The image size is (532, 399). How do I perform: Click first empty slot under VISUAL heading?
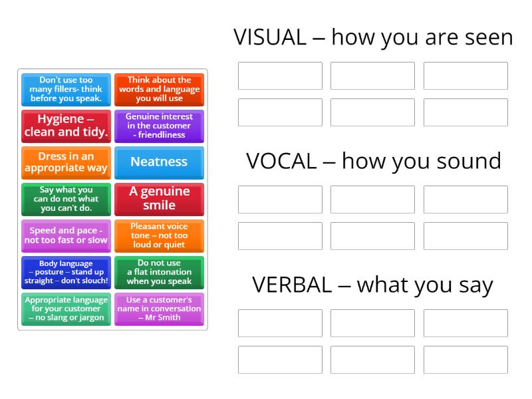[x=280, y=76]
